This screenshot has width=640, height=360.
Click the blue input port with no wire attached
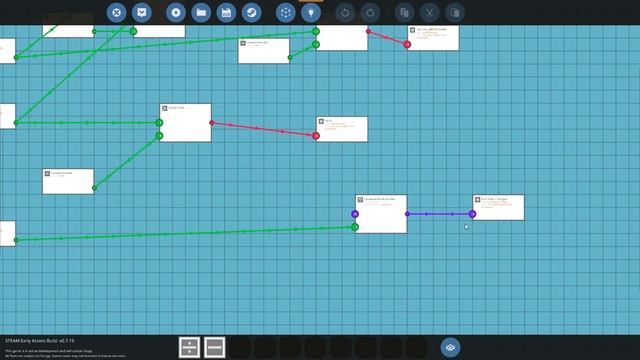355,214
